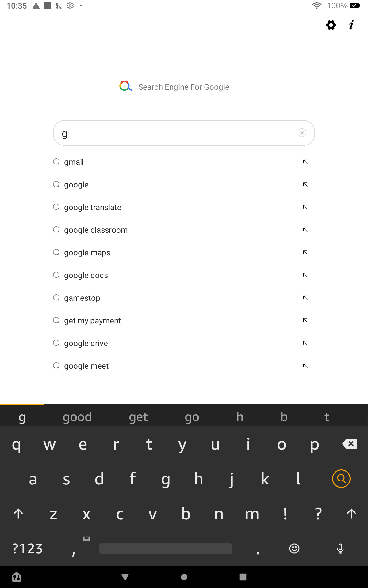Select the google classroom suggestion
Viewport: 368px width, 588px height.
96,230
